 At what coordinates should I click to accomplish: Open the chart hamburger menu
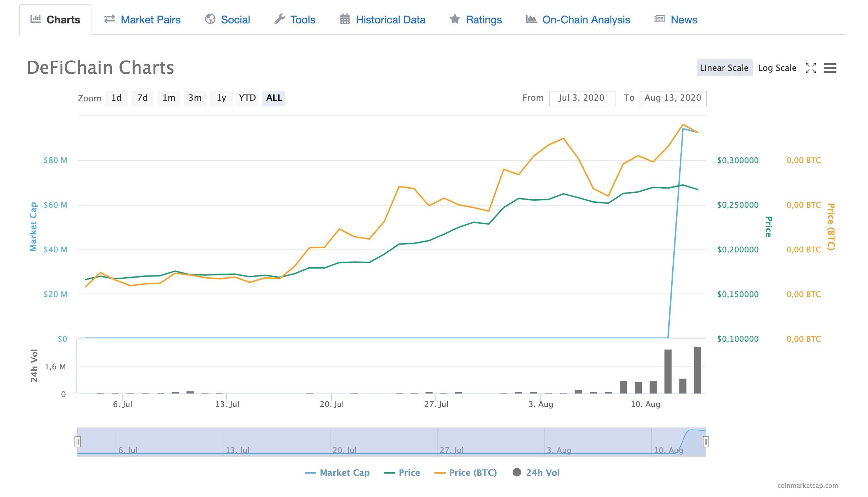[830, 68]
